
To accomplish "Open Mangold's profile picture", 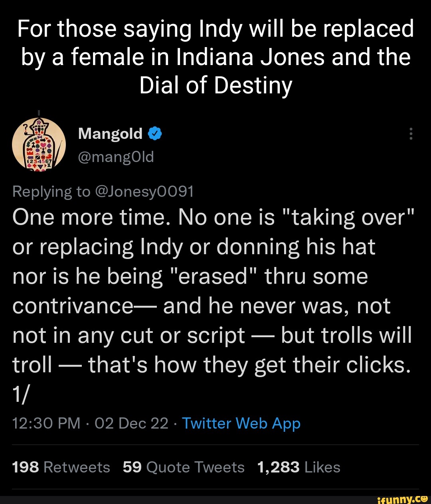I will 40,145.
